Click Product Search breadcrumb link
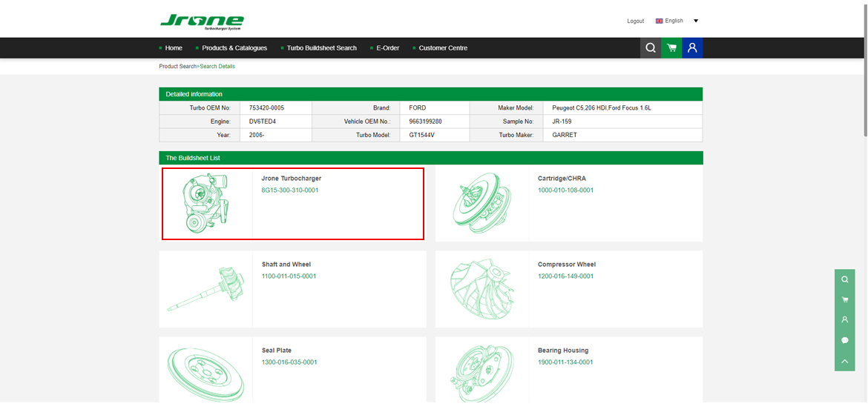This screenshot has height=418, width=868. [x=178, y=67]
